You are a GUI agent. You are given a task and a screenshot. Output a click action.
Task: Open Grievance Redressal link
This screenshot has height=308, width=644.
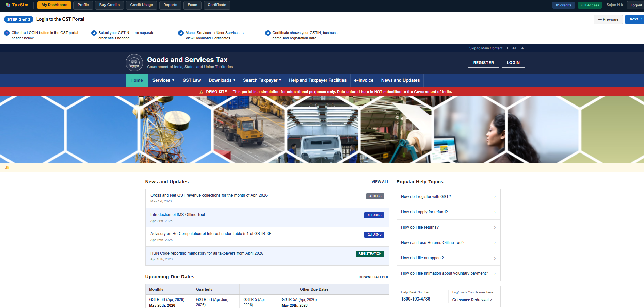click(x=472, y=300)
